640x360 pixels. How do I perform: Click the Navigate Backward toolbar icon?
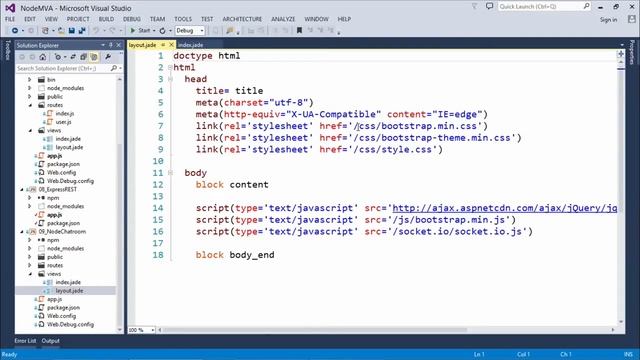[x=15, y=31]
